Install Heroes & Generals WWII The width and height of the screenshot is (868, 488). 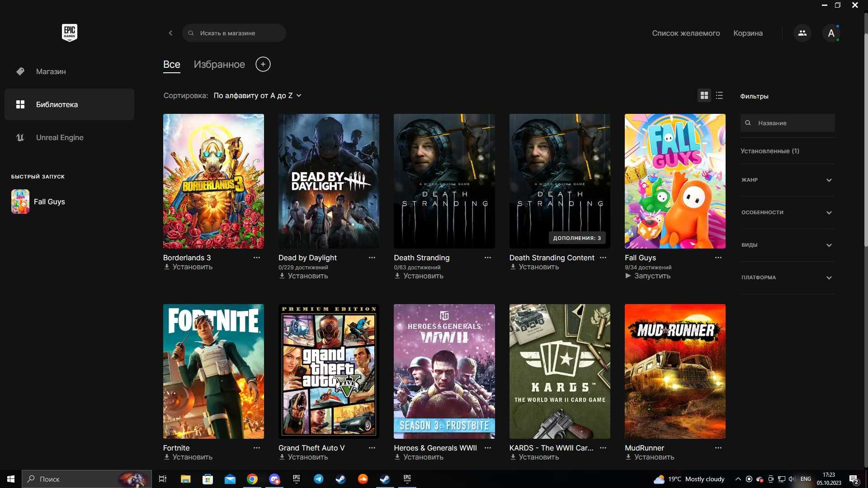coord(419,457)
